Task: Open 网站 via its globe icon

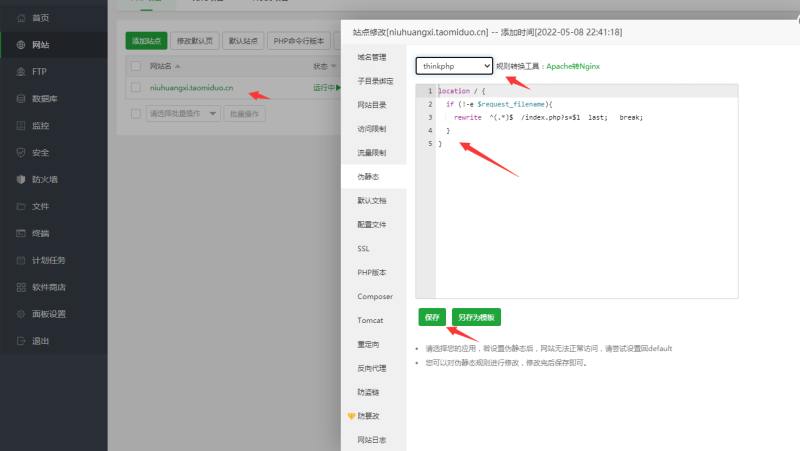Action: (20, 45)
